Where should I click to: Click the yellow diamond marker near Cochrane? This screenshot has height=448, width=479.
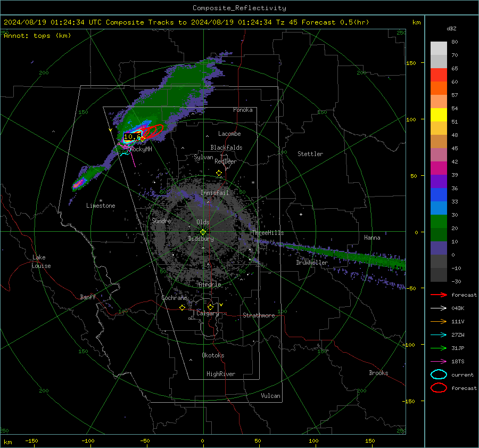[x=183, y=307]
